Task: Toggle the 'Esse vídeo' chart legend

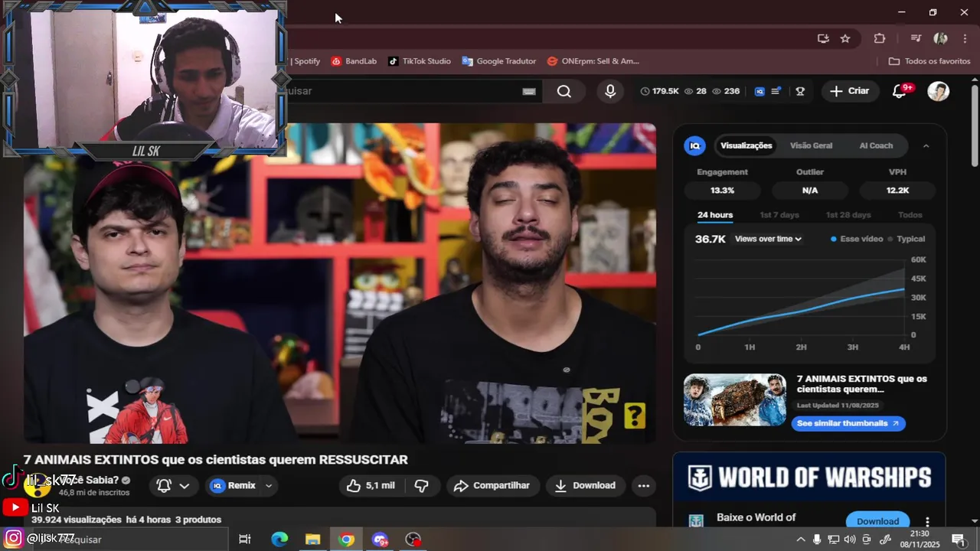Action: [857, 239]
